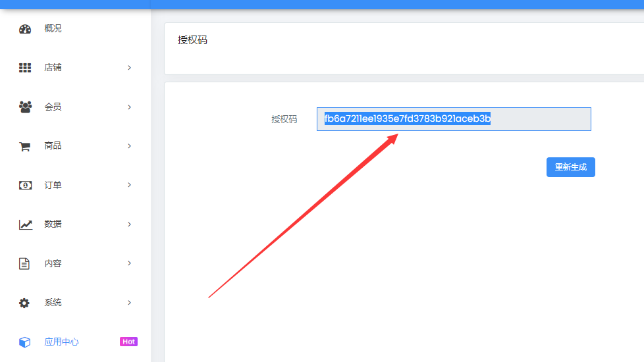The height and width of the screenshot is (362, 644).
Task: Expand the 会员 submenu chevron
Action: pos(129,107)
